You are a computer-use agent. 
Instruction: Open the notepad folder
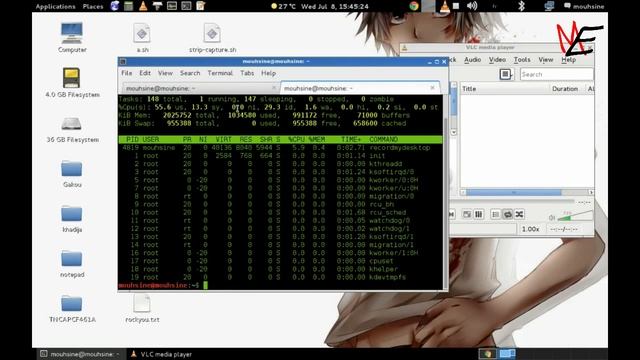(x=72, y=263)
